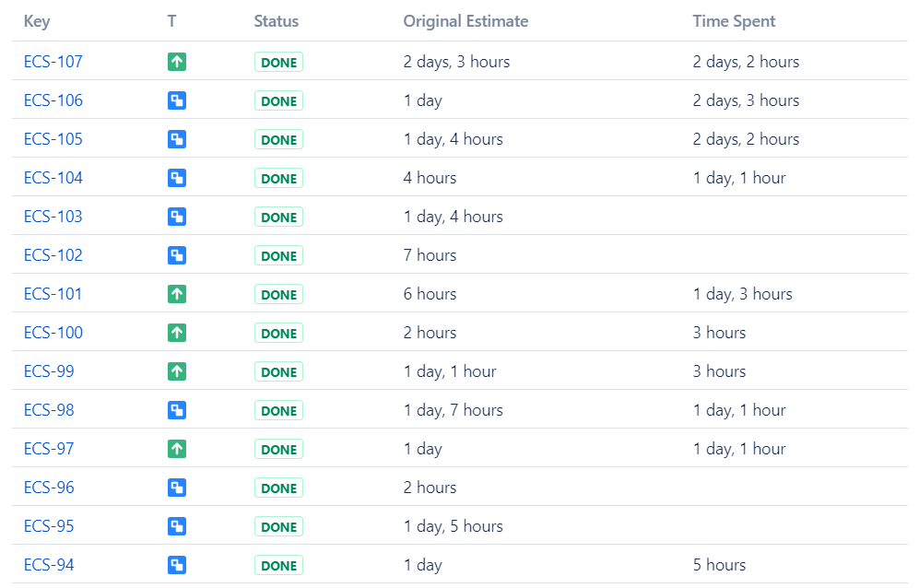Sort by Time Spent column header
This screenshot has height=588, width=919.
[x=734, y=21]
